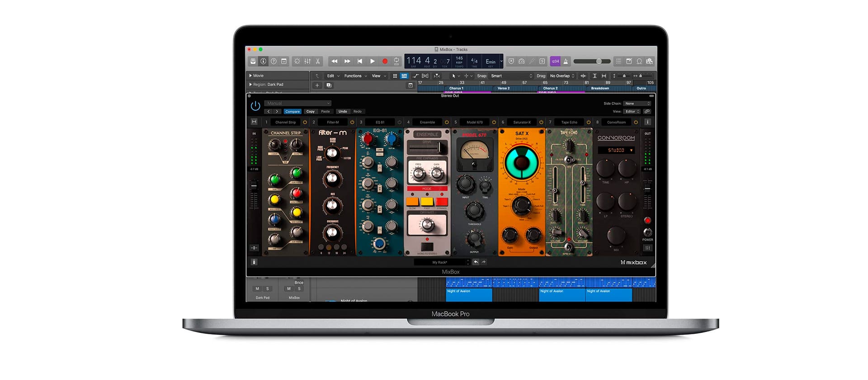
Task: Select the Channel Strip slot name
Action: click(285, 122)
